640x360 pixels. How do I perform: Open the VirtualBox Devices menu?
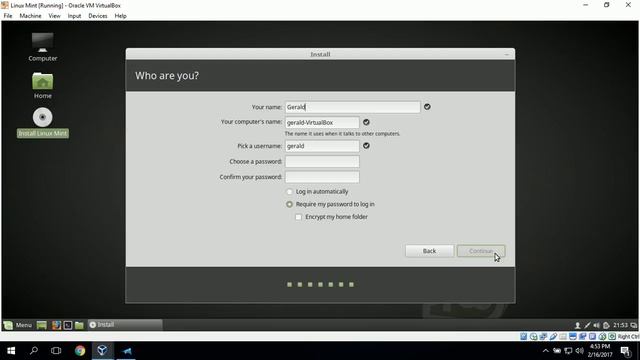[98, 16]
